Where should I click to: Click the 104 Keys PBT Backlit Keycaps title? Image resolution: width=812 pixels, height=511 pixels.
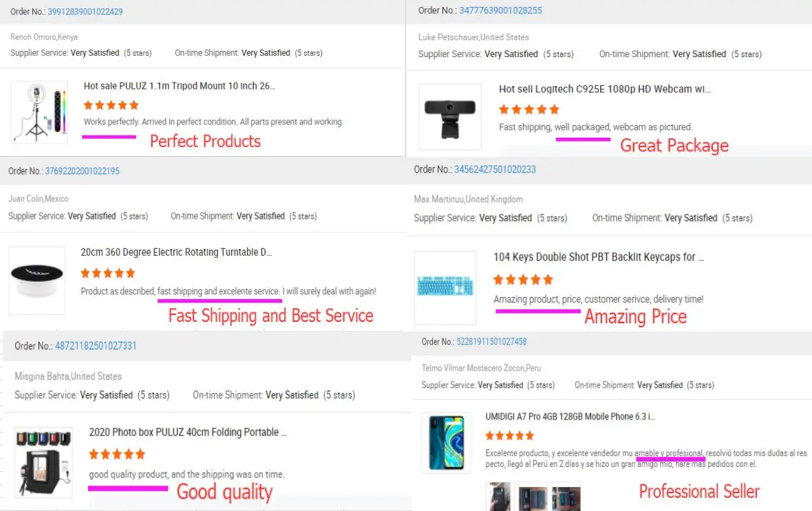599,257
